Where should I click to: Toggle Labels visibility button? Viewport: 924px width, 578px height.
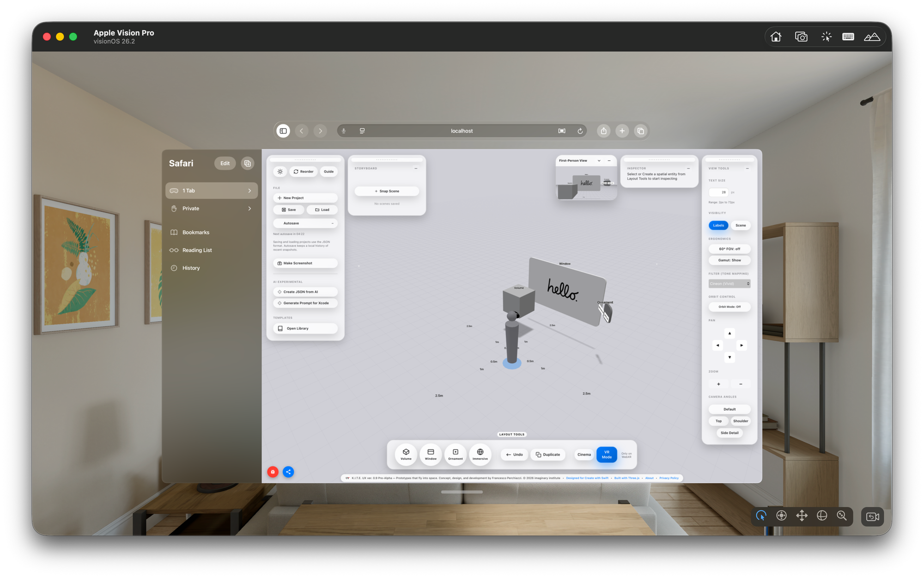point(718,225)
